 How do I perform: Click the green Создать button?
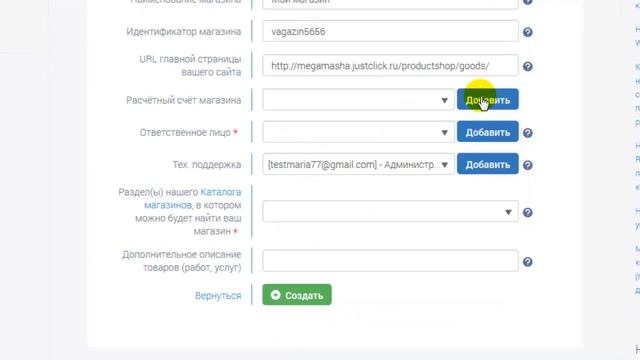pos(297,295)
